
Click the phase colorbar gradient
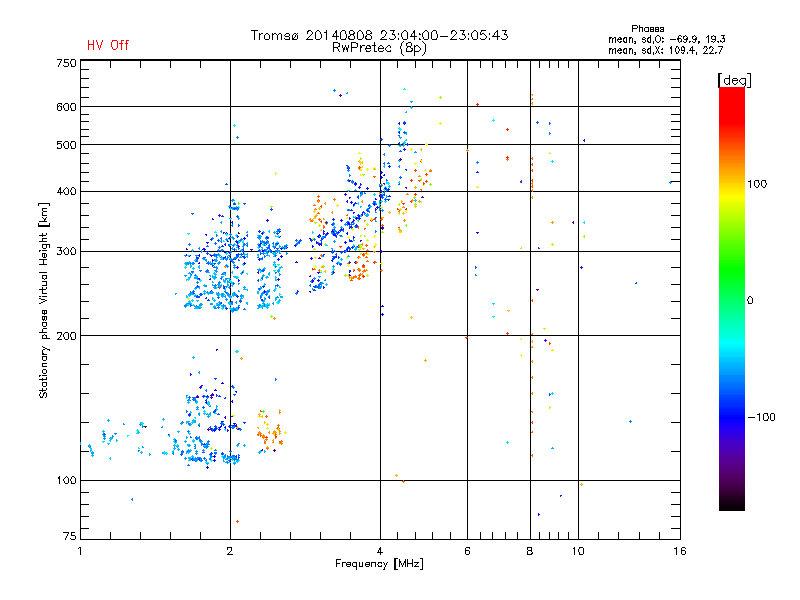732,298
